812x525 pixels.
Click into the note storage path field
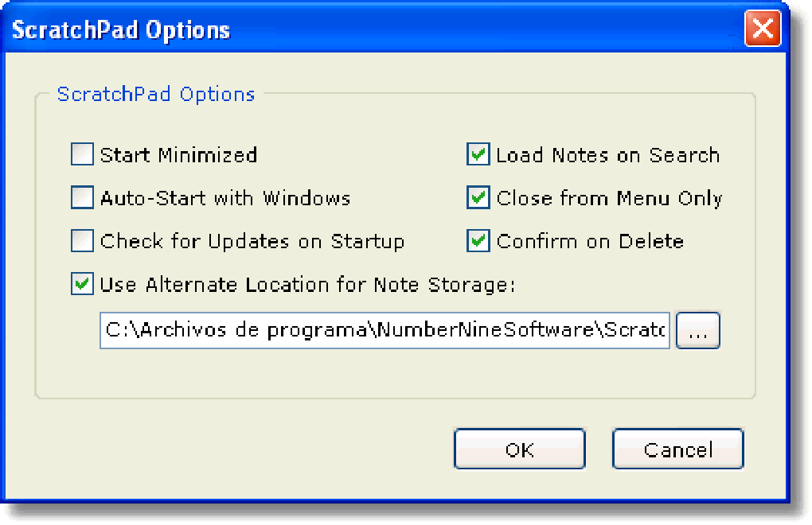coord(385,330)
